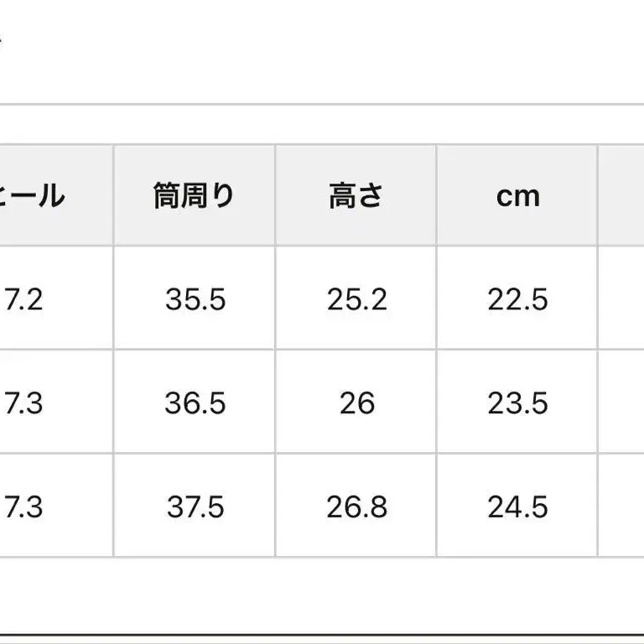Image resolution: width=644 pixels, height=644 pixels.
Task: Click the cm column header
Action: point(517,196)
